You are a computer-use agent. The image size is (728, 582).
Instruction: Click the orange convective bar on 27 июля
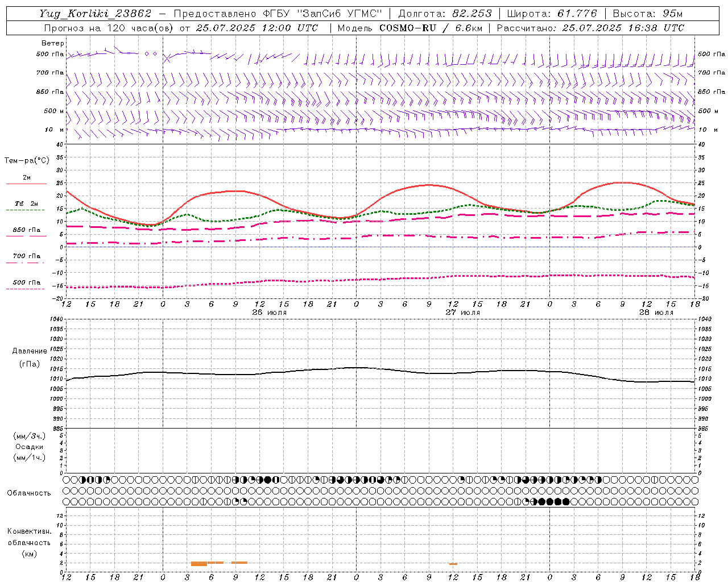tap(453, 564)
